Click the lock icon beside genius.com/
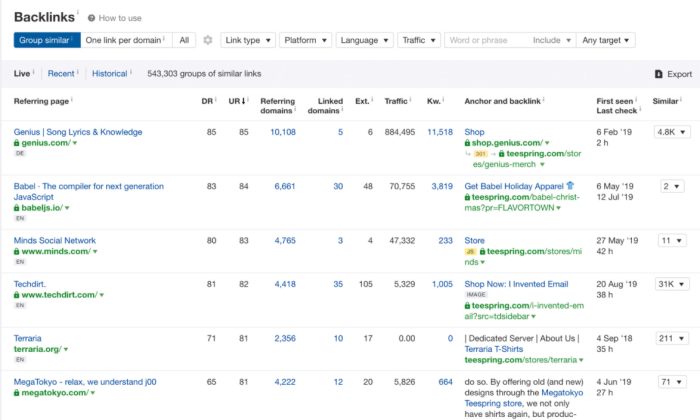Viewport: 700px width, 420px height. pos(17,143)
